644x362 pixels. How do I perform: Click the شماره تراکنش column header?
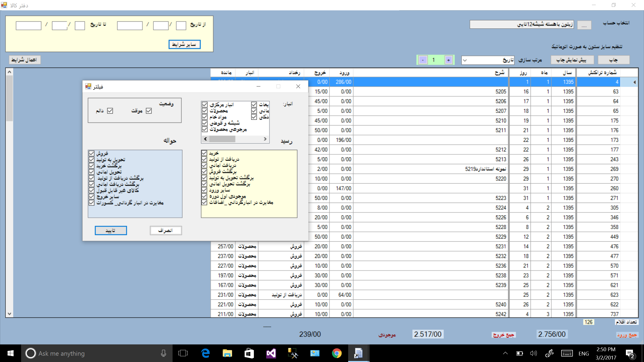point(602,73)
